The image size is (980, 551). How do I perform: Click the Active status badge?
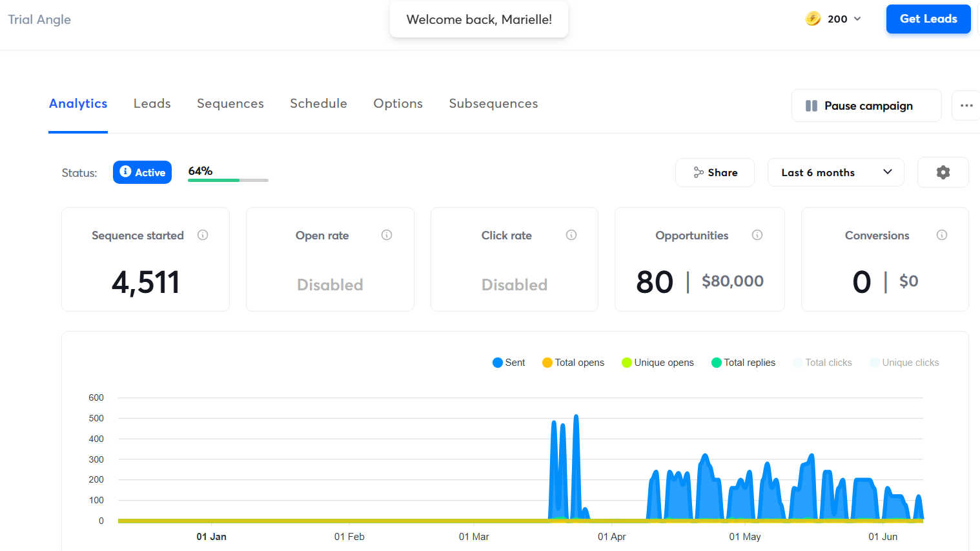tap(142, 172)
